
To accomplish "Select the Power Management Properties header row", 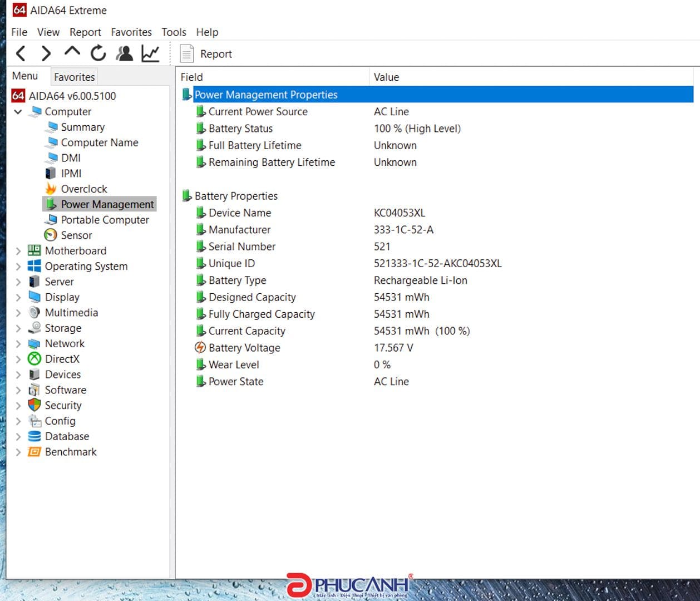I will (x=437, y=95).
